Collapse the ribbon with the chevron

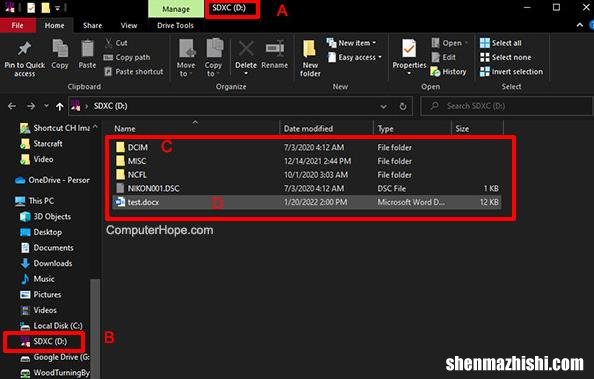pyautogui.click(x=580, y=25)
